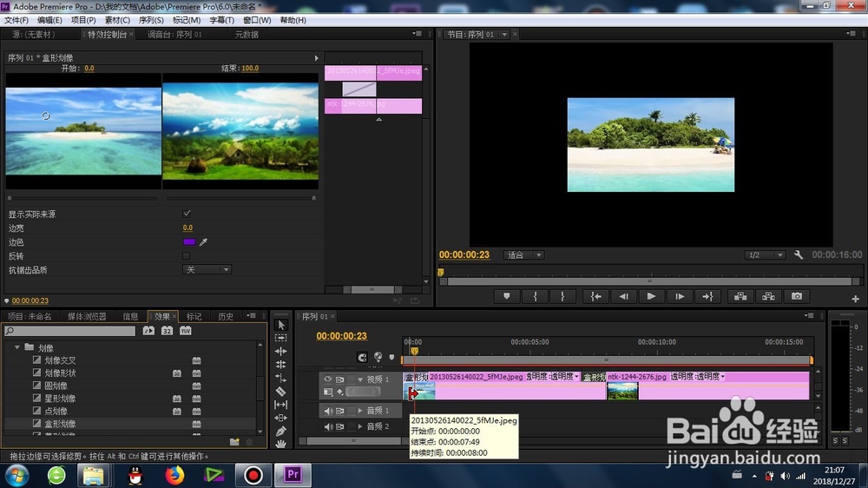
Task: Toggle sync lock for 音频 1
Action: coord(340,411)
